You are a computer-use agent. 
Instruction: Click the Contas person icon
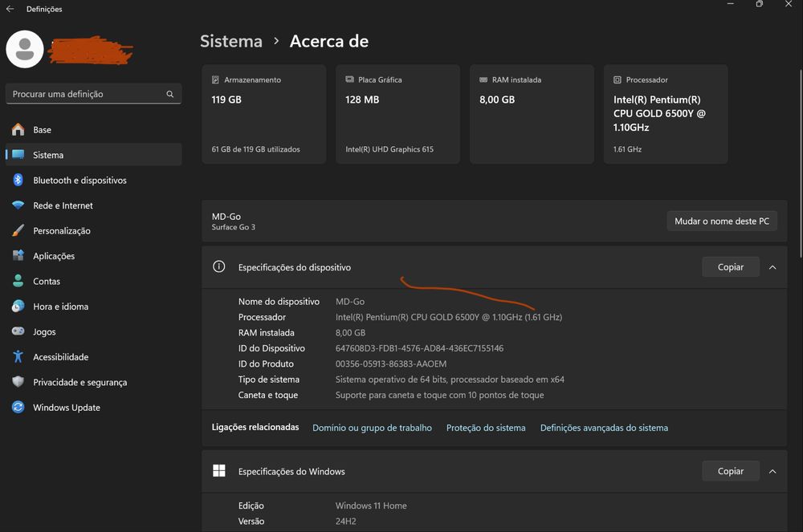[18, 280]
